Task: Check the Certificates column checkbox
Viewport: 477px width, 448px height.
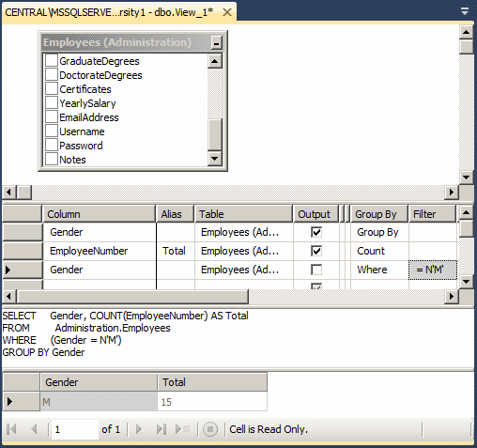Action: tap(52, 89)
